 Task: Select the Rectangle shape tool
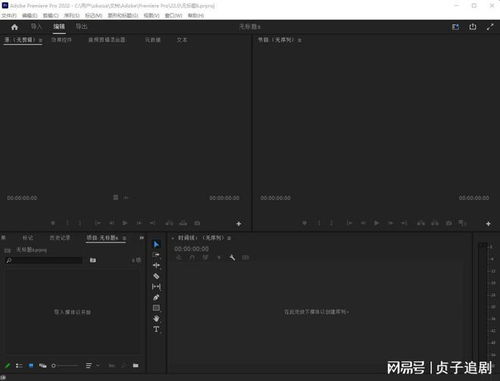coord(156,308)
